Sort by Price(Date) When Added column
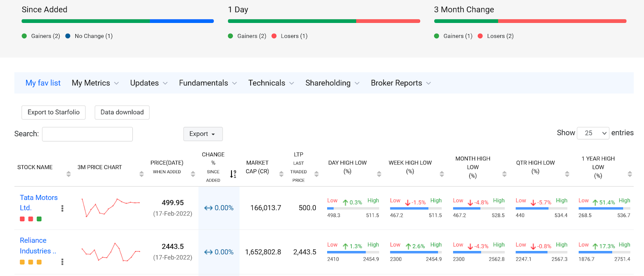The image size is (644, 276). point(193,174)
